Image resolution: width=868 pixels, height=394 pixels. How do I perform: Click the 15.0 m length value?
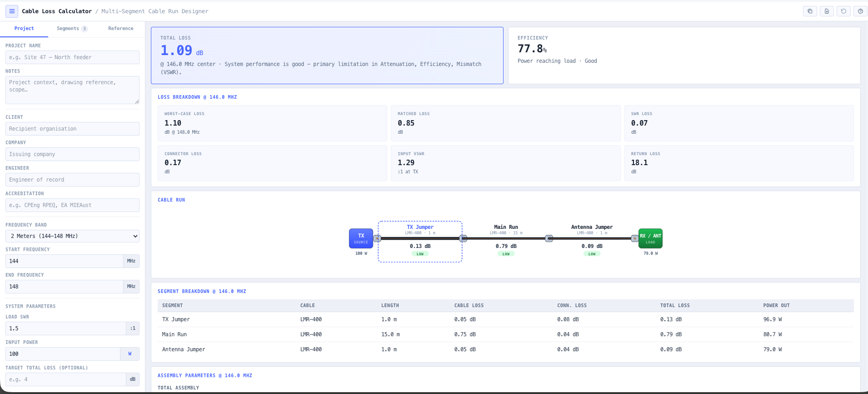(x=390, y=334)
